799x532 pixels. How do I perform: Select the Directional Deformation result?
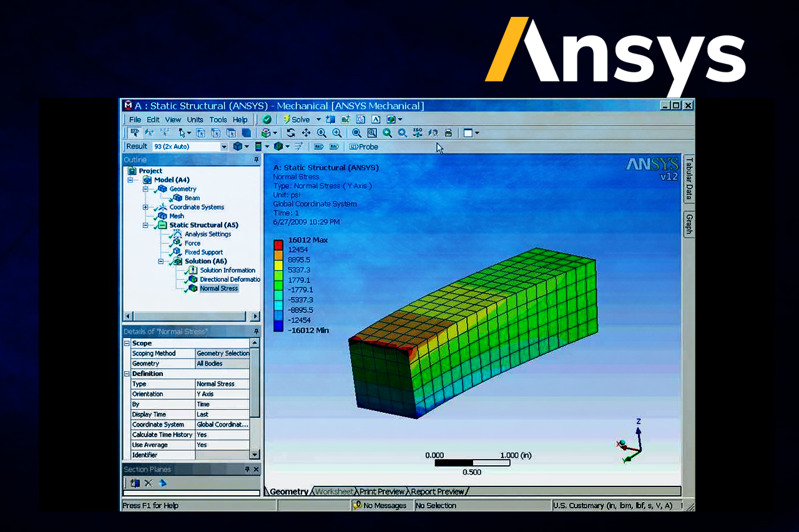tap(230, 279)
